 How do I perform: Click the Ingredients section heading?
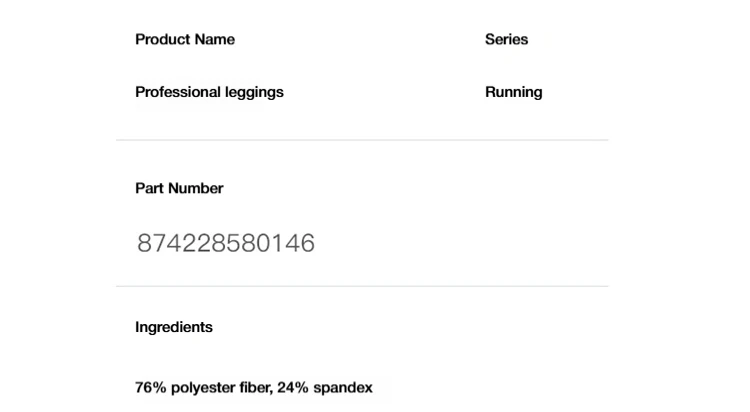click(x=174, y=327)
